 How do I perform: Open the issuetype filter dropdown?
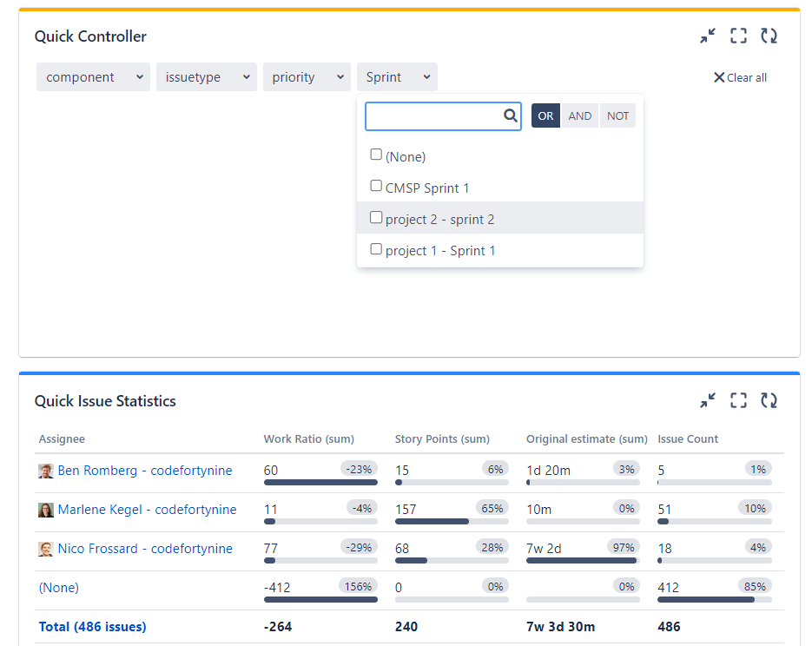[x=206, y=76]
